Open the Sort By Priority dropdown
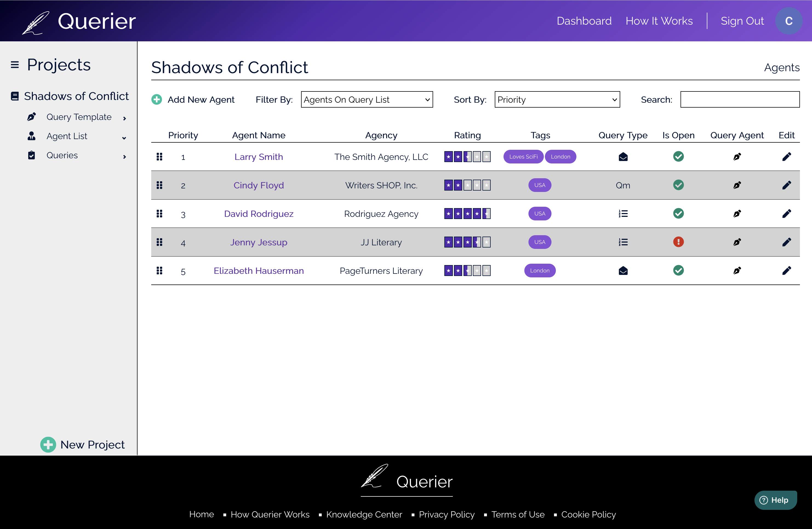The width and height of the screenshot is (812, 529). pos(557,100)
